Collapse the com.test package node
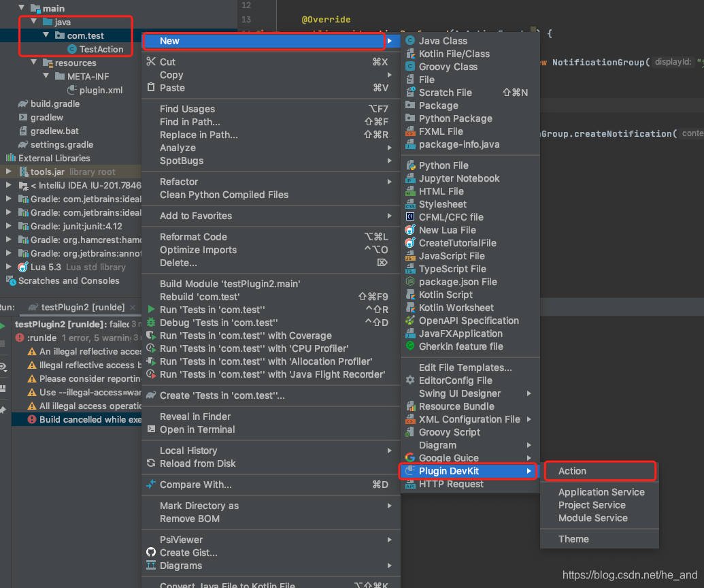704x588 pixels. 46,35
